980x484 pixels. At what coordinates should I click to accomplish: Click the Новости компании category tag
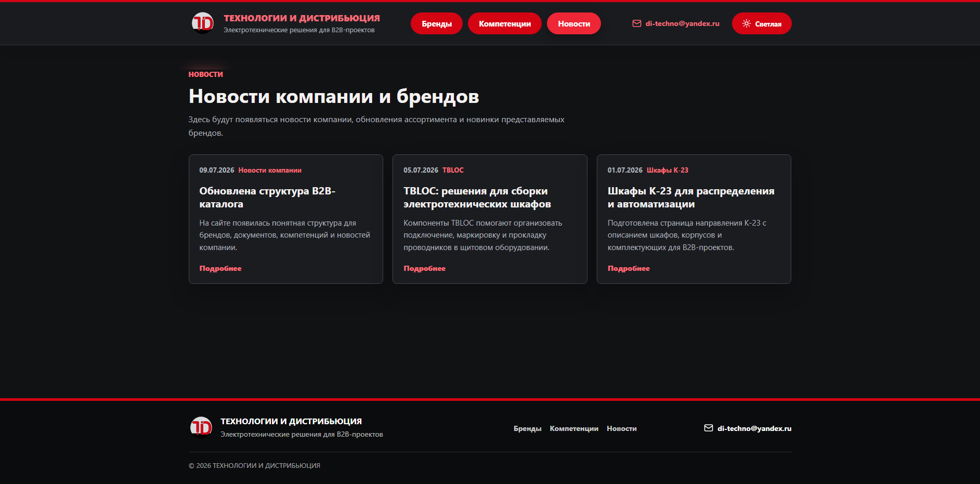pos(270,170)
